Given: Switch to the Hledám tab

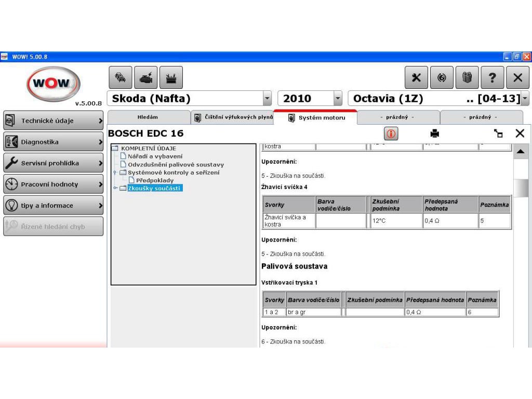Looking at the screenshot, I should tap(148, 117).
